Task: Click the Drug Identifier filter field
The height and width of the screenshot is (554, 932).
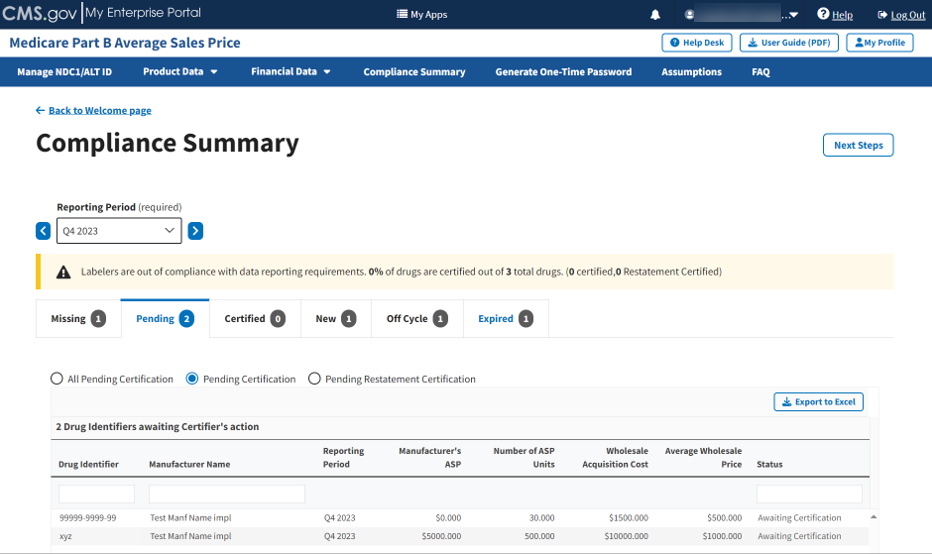Action: point(96,494)
